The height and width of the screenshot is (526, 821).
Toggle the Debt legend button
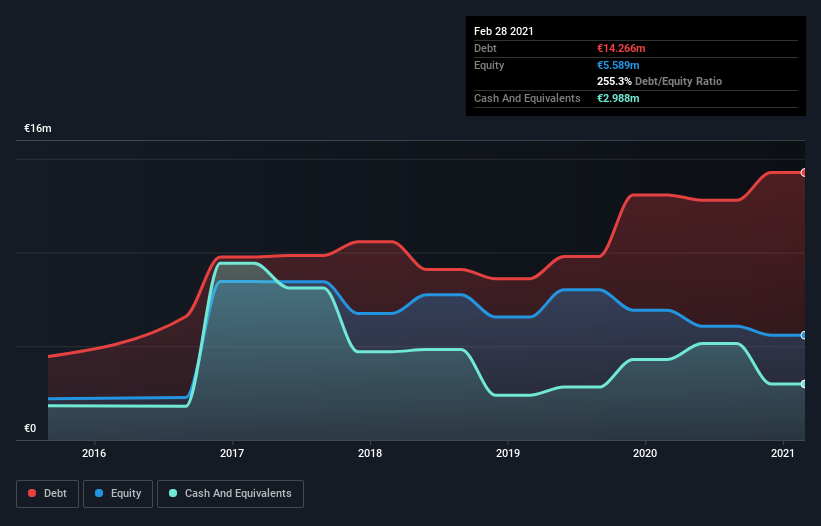pyautogui.click(x=47, y=494)
